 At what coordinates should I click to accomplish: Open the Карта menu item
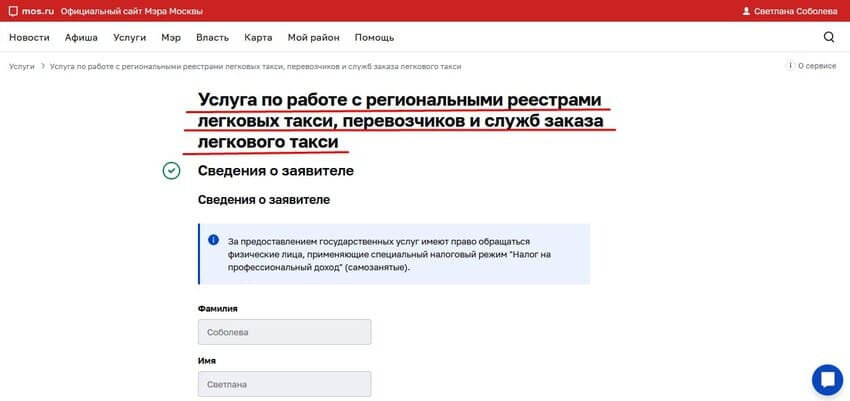[x=258, y=38]
